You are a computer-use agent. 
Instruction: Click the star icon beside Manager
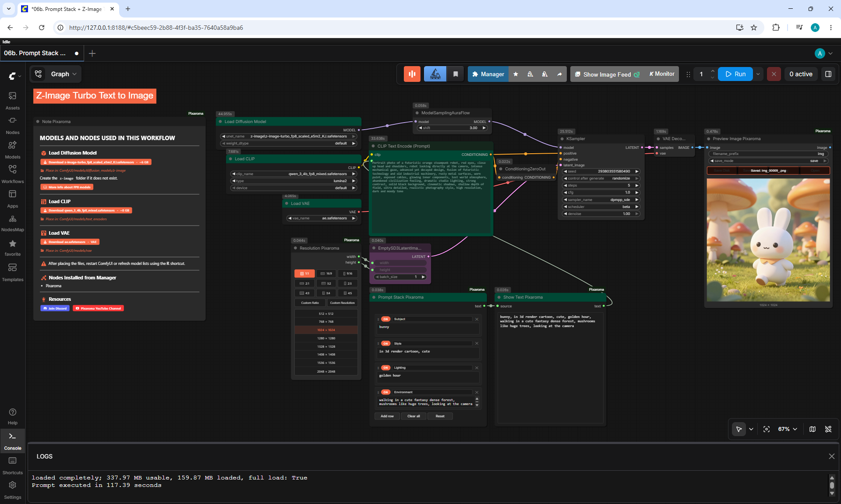tap(516, 74)
